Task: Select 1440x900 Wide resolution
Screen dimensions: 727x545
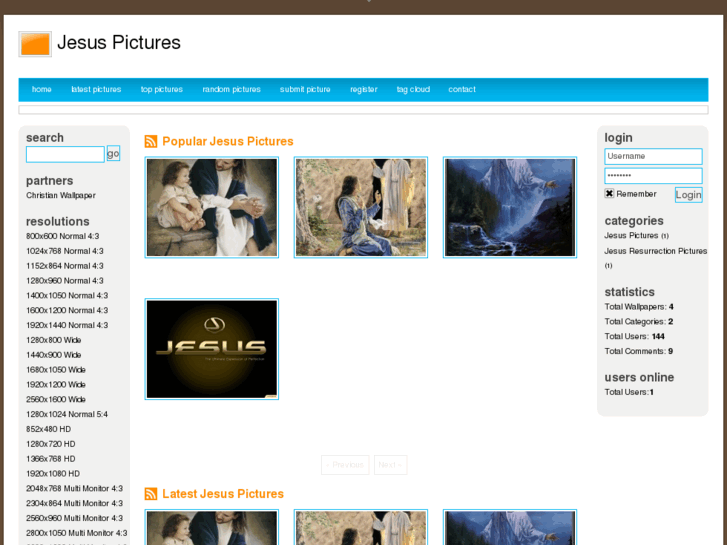Action: point(54,355)
